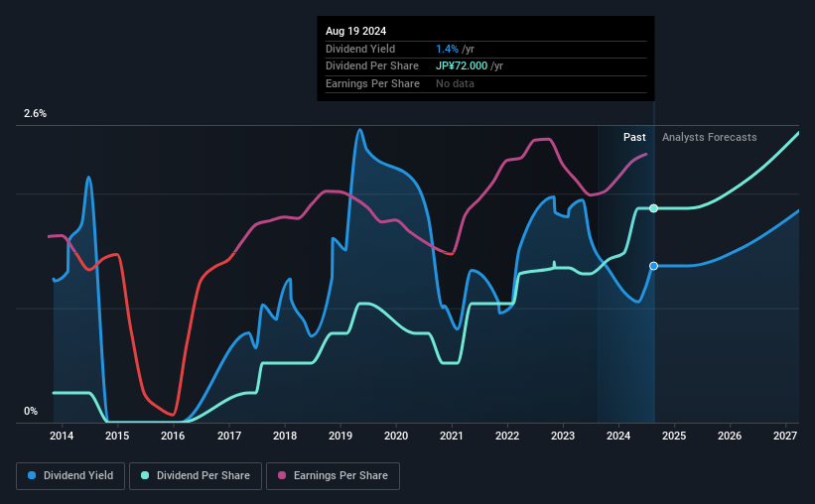Click the 2021 x-axis label
This screenshot has width=815, height=504.
pyautogui.click(x=451, y=436)
